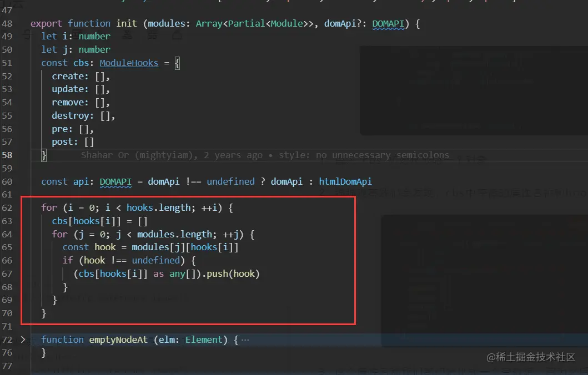
Task: Click line number 72 in the gutter
Action: click(7, 340)
